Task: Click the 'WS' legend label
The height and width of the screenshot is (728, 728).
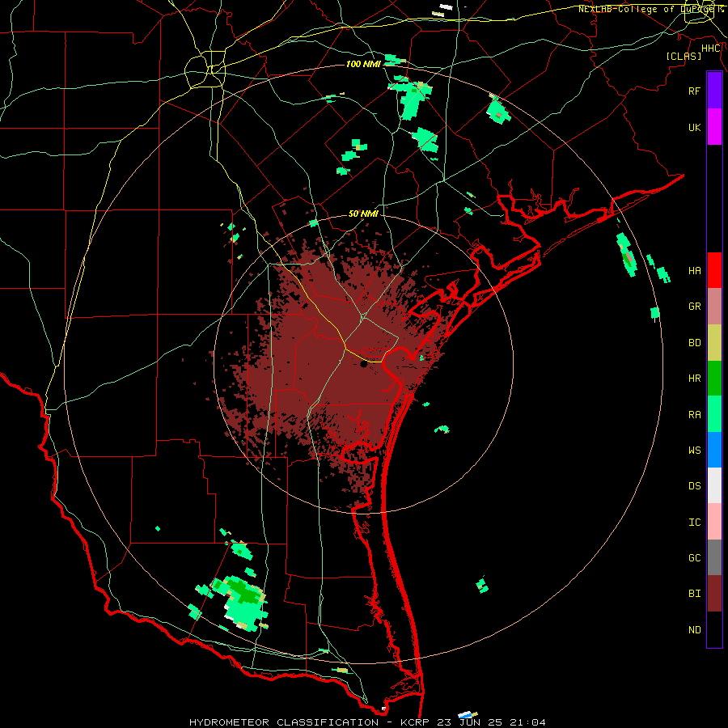Action: 695,451
